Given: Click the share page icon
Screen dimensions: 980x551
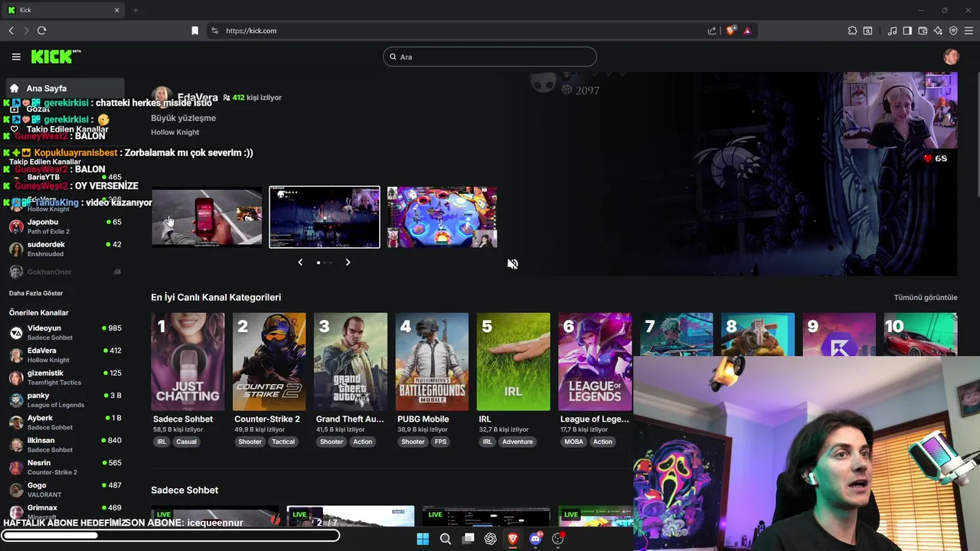Looking at the screenshot, I should 712,31.
